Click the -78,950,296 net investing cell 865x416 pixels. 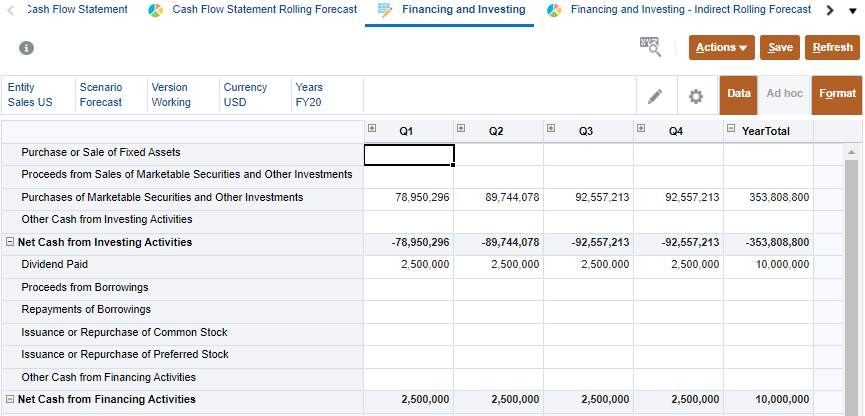pyautogui.click(x=409, y=242)
